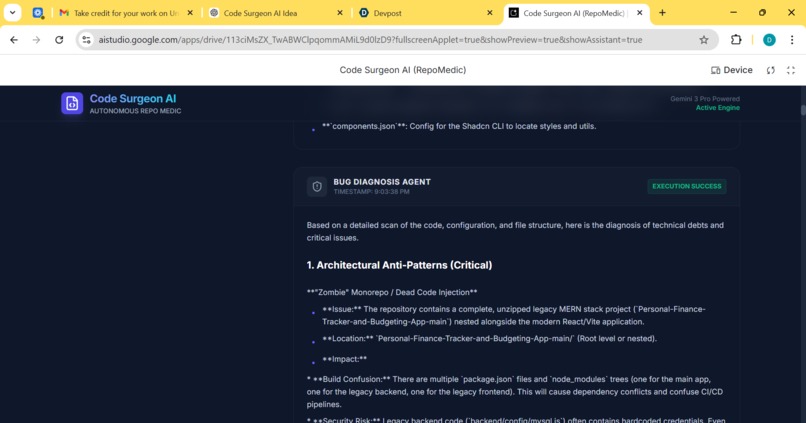
Task: Close the Code Surgeon AI (RepoMedic) tab
Action: tap(639, 13)
